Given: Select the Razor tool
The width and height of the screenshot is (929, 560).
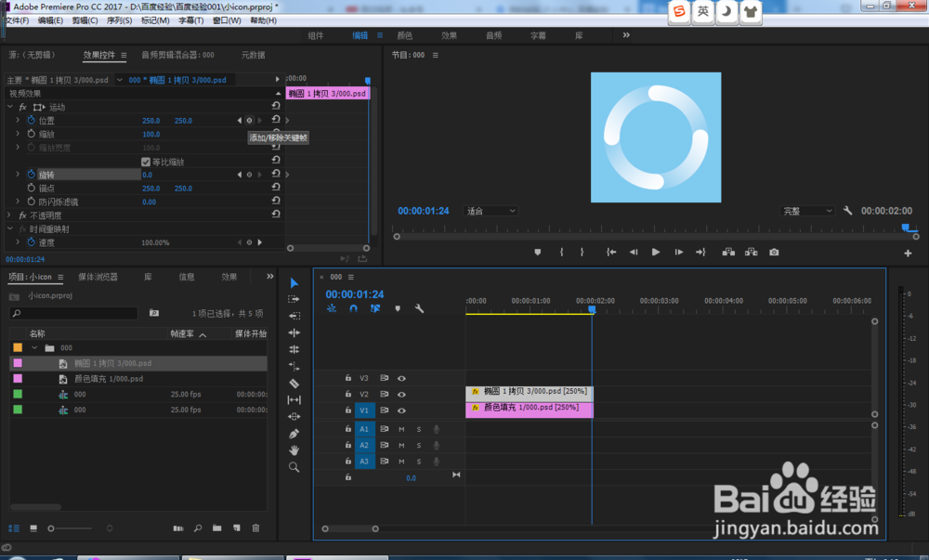Looking at the screenshot, I should [x=294, y=383].
